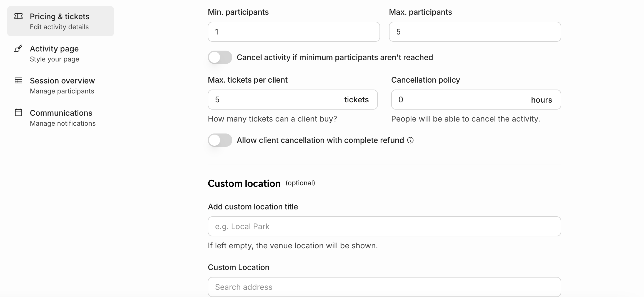Click the Max. participants field
This screenshot has width=644, height=297.
click(475, 32)
